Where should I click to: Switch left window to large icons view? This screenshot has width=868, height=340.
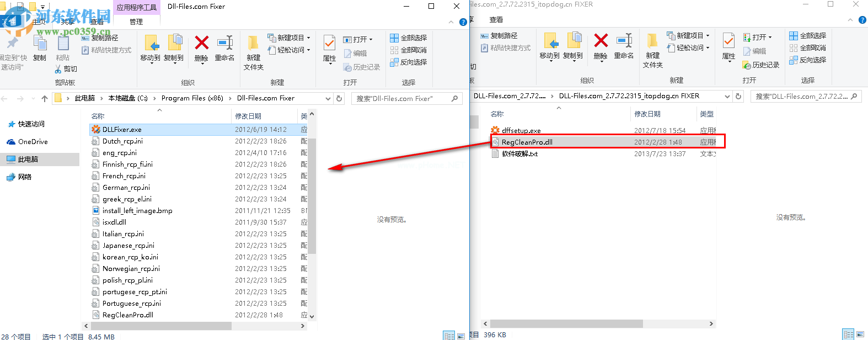point(461,336)
